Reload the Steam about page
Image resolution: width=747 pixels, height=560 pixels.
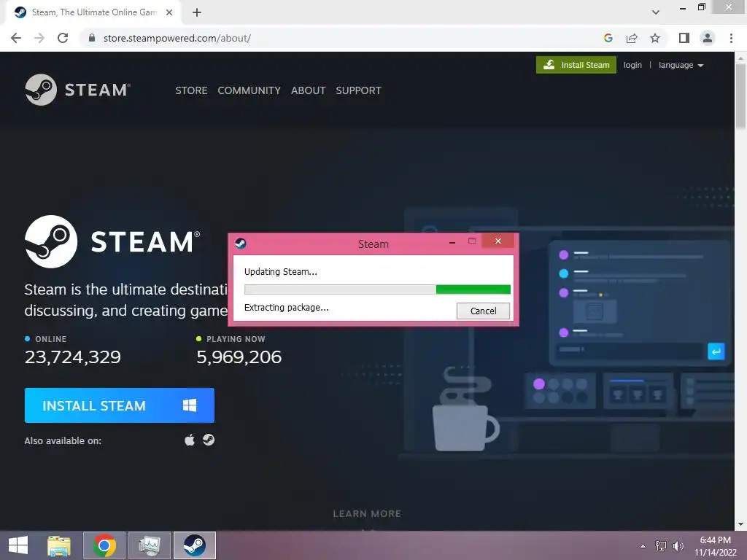[x=63, y=38]
